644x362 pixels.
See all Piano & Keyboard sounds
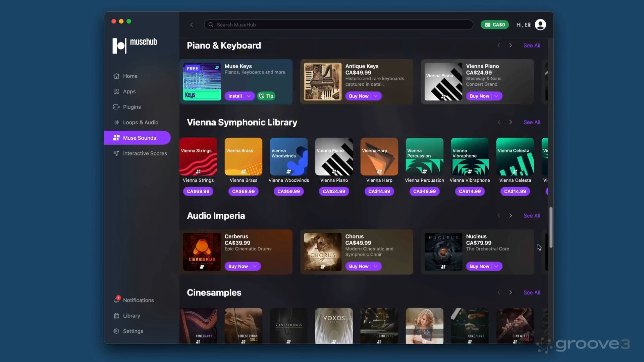(x=532, y=45)
